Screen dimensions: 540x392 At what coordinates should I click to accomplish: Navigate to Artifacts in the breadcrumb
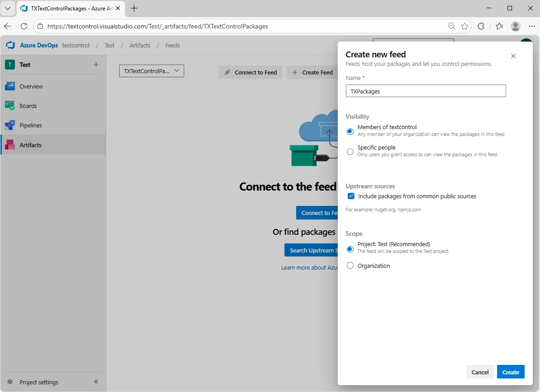point(140,45)
